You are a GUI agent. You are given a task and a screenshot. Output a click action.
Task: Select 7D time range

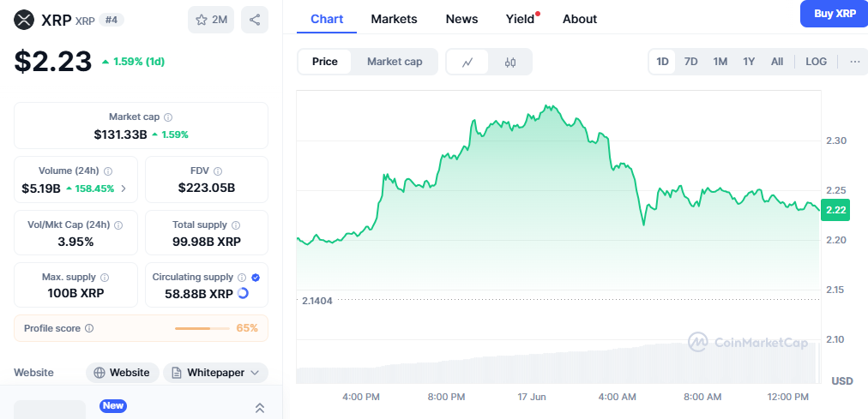tap(690, 62)
